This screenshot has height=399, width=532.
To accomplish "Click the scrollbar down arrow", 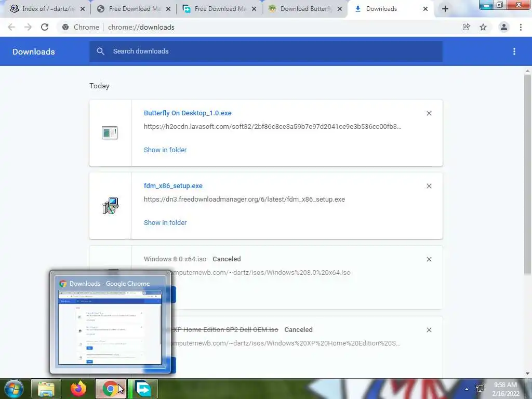I will 528,374.
